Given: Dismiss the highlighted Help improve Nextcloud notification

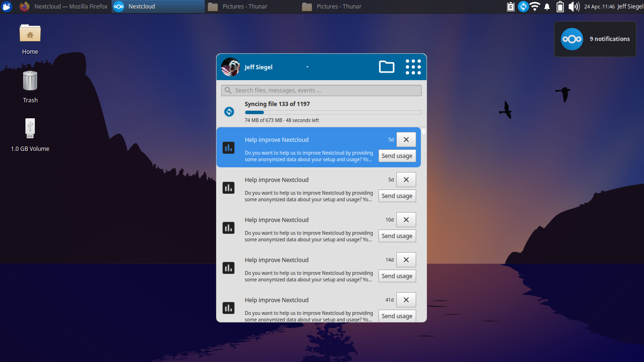Looking at the screenshot, I should pos(406,140).
